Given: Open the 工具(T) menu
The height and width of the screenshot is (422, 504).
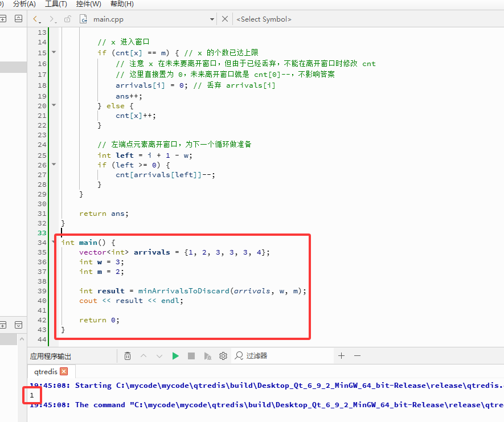Looking at the screenshot, I should pyautogui.click(x=56, y=4).
